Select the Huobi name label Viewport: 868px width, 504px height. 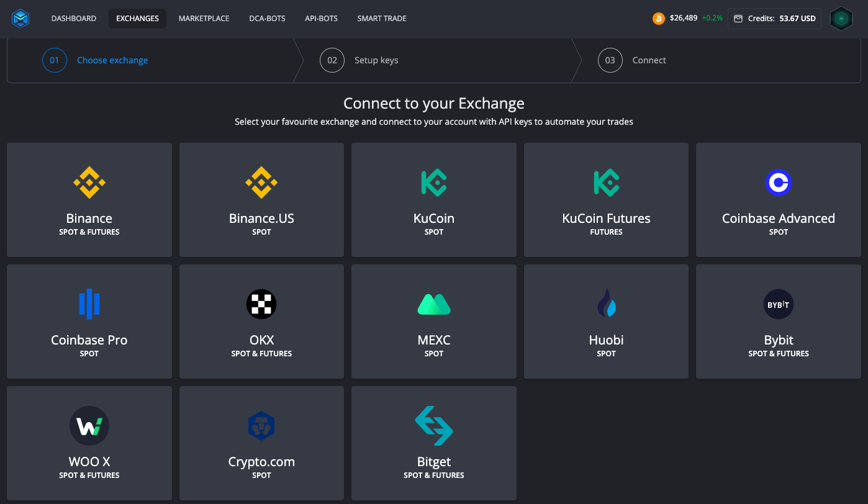[606, 340]
